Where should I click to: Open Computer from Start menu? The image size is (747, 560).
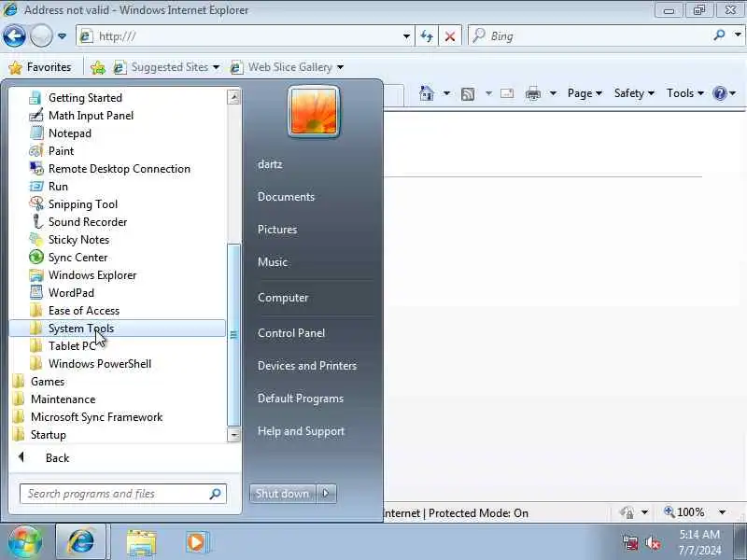283,298
